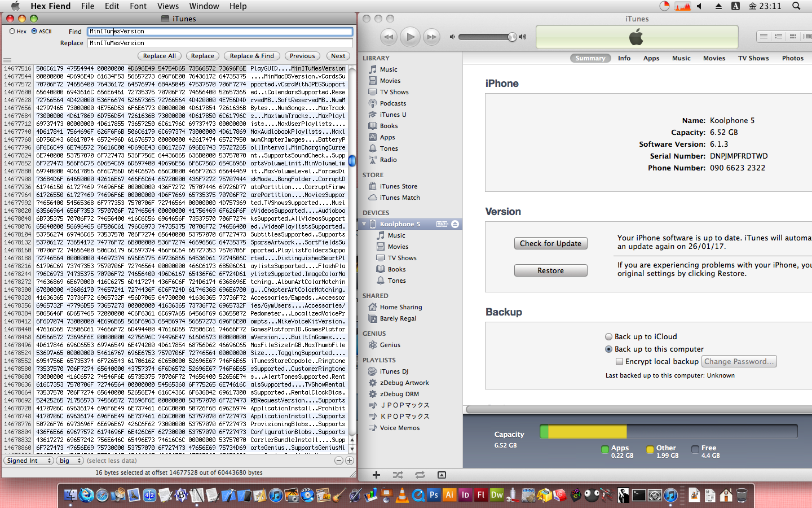Select the Hex radio button
Image resolution: width=812 pixels, height=508 pixels.
[x=12, y=32]
